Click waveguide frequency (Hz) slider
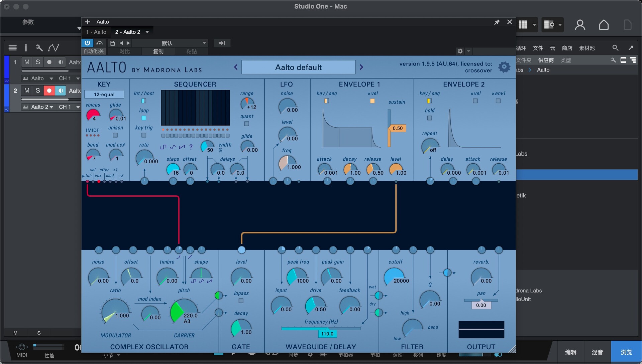This screenshot has height=364, width=642. point(321,329)
